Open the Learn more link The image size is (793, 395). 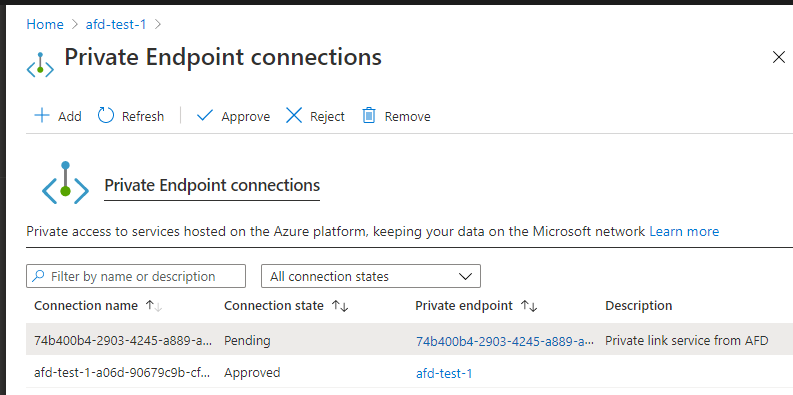[684, 232]
